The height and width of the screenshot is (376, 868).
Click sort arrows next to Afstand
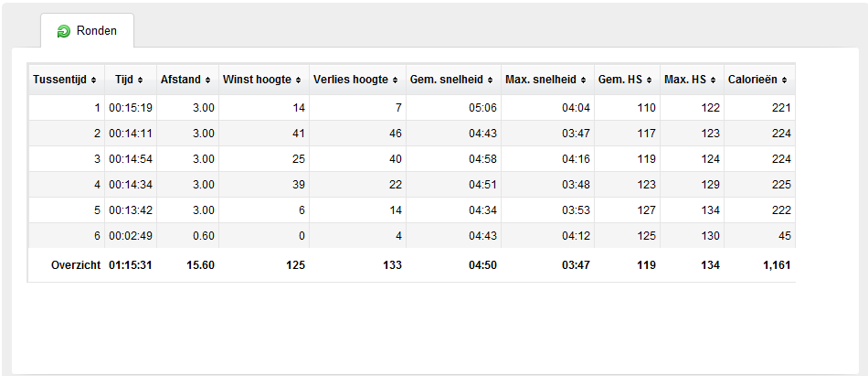pyautogui.click(x=207, y=80)
